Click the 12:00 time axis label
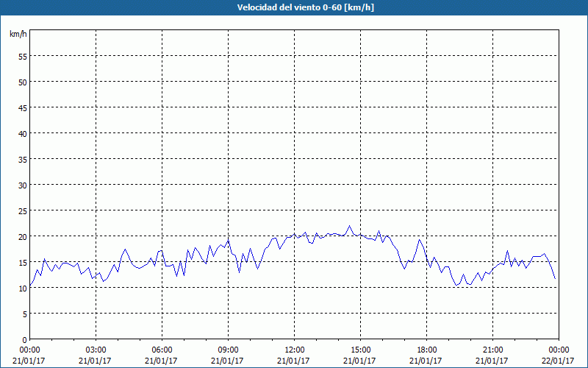 tap(295, 350)
